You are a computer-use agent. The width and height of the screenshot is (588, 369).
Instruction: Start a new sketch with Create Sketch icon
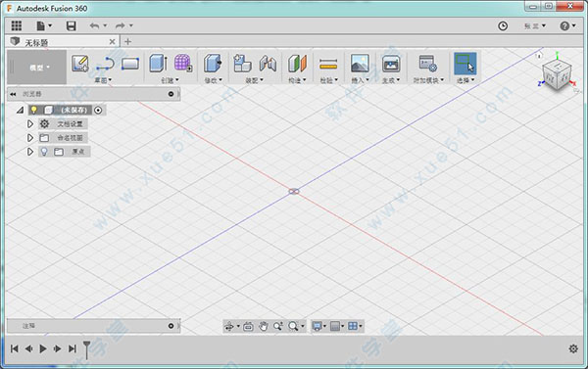click(80, 64)
